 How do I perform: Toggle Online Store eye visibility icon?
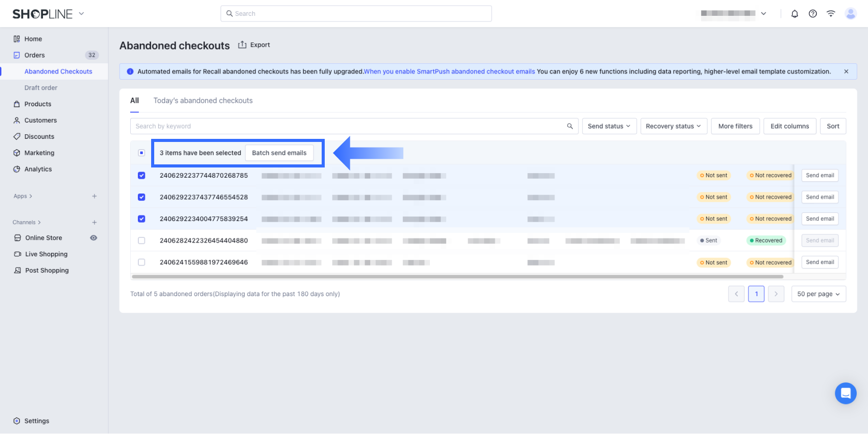(93, 238)
